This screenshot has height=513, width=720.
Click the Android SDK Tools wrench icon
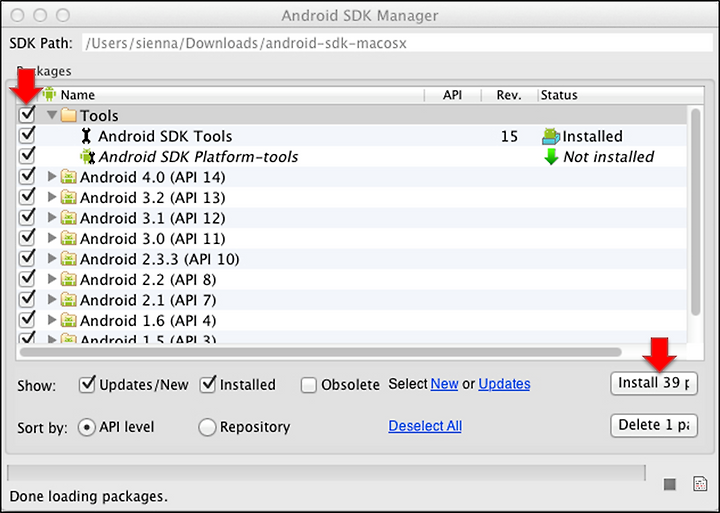[x=86, y=136]
